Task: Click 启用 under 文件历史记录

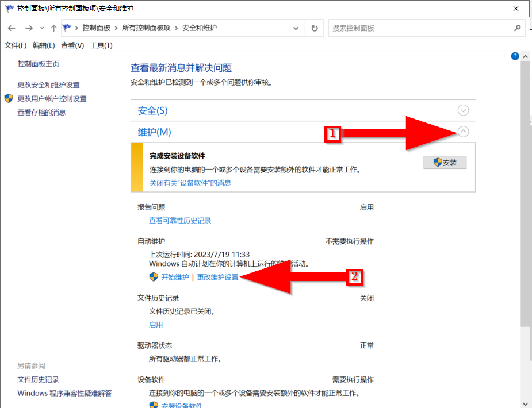Action: [x=156, y=325]
